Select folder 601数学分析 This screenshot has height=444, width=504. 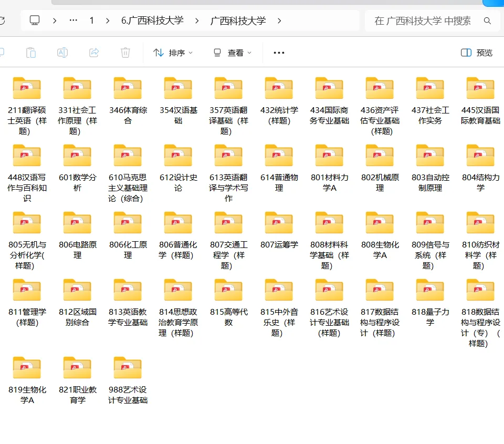[x=78, y=168]
